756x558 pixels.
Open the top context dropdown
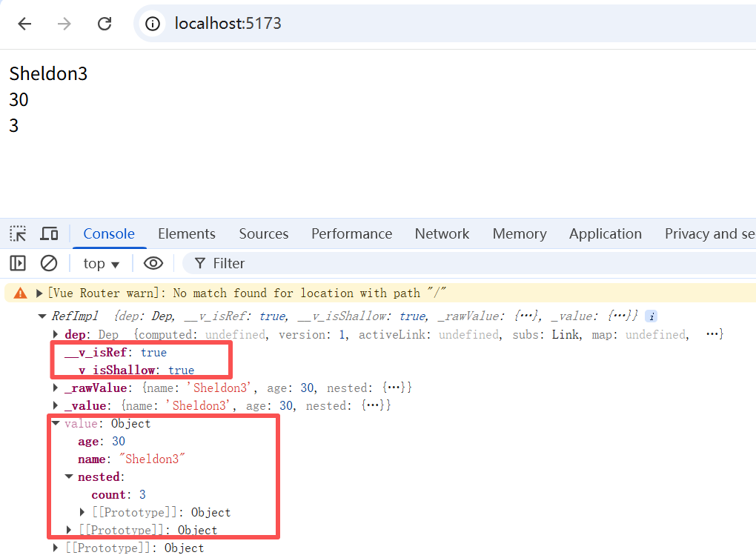point(102,264)
